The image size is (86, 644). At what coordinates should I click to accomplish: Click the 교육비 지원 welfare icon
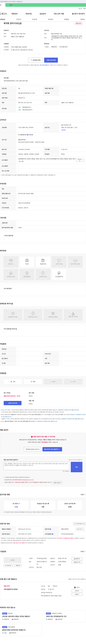[59, 262]
